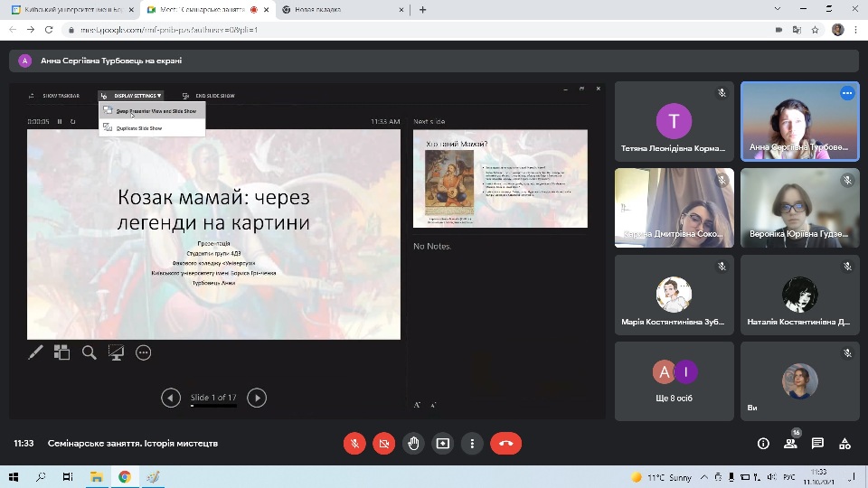Select Swap Presenter View and Slide Show
Screen dimensions: 868x488
[x=156, y=111]
